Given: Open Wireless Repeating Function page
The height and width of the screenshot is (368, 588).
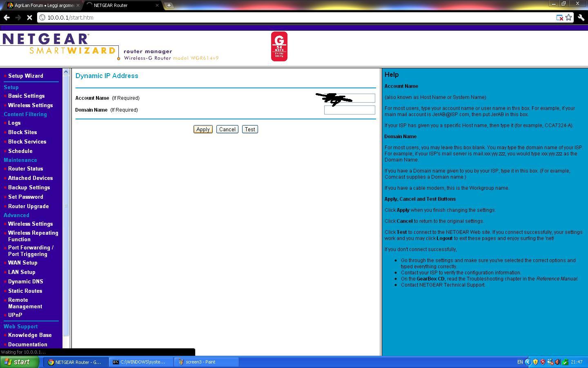Looking at the screenshot, I should click(x=33, y=236).
